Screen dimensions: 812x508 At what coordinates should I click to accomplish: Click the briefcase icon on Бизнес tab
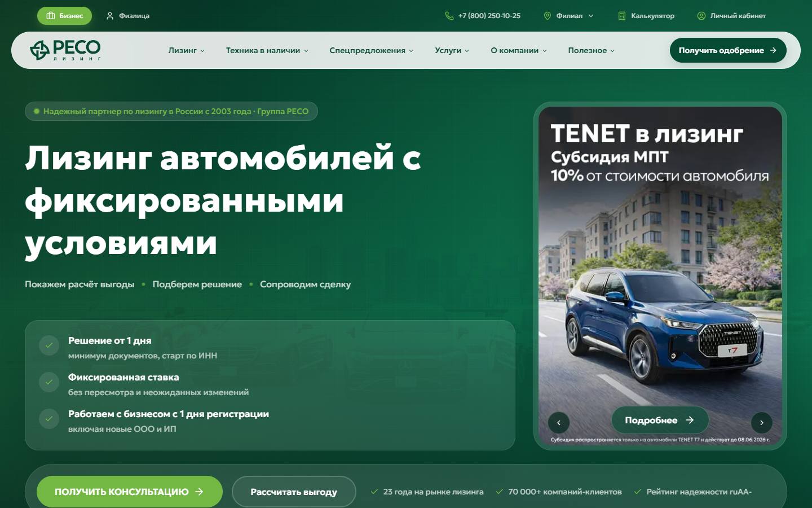pos(51,16)
